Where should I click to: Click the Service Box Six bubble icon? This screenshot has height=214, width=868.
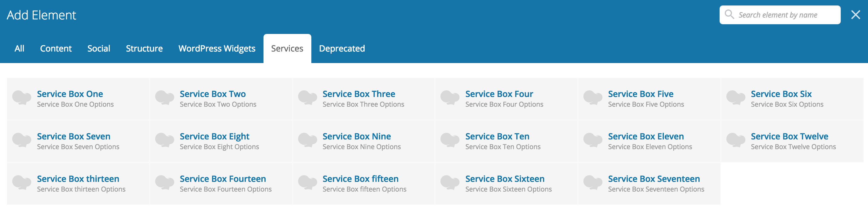pos(736,98)
